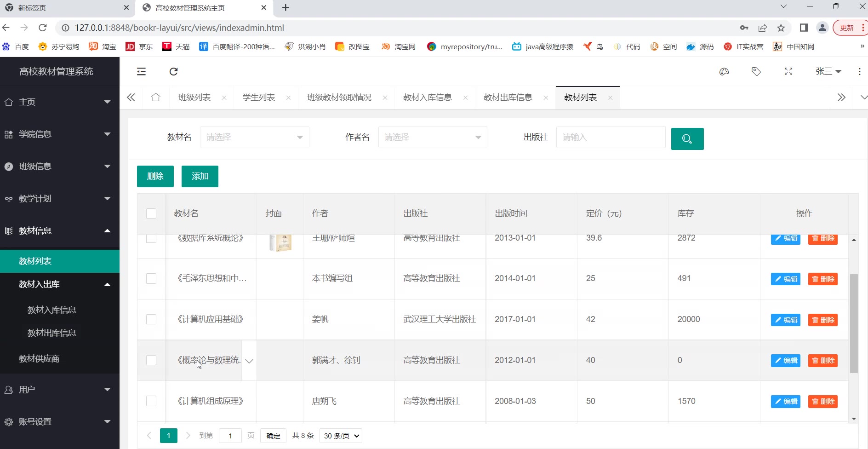
Task: Switch to the 教材入库信息 tab
Action: 427,98
